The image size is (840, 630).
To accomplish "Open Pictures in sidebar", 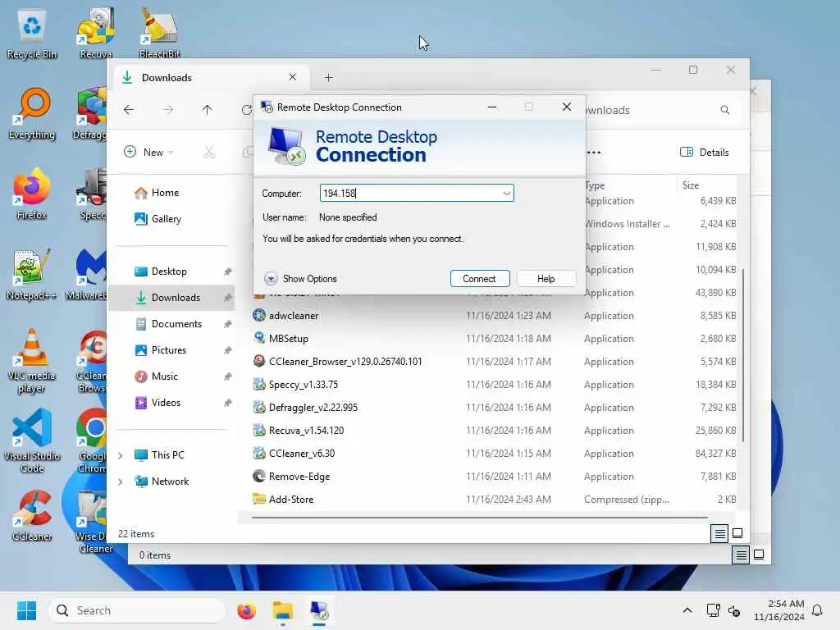I will point(171,350).
